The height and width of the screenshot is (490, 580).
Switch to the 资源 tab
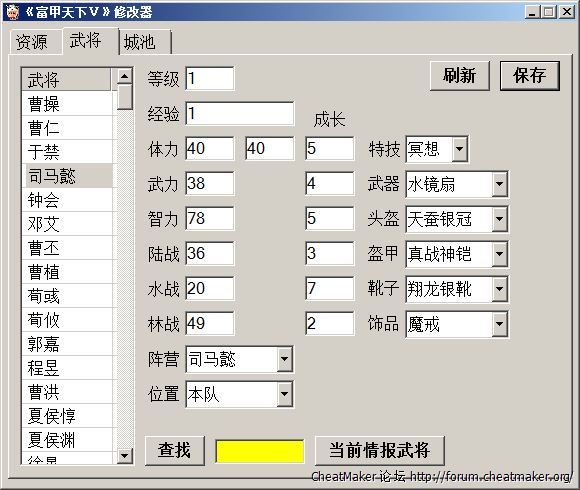click(33, 42)
